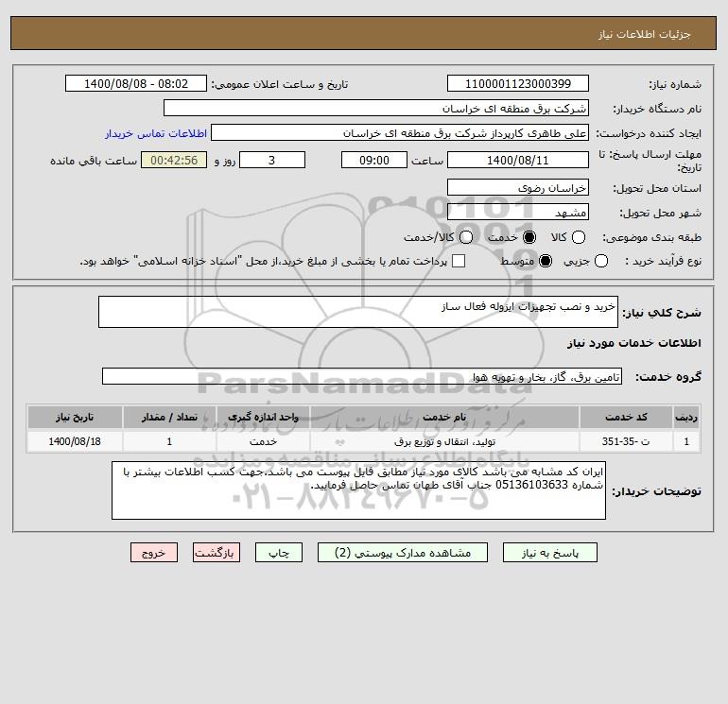Click the ردیف column header
The width and height of the screenshot is (728, 704).
[x=686, y=417]
